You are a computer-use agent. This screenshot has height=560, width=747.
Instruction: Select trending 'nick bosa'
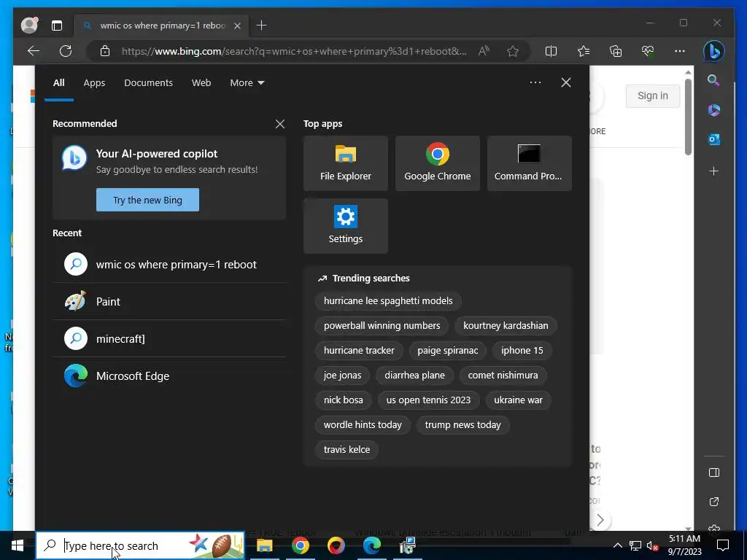tap(343, 400)
